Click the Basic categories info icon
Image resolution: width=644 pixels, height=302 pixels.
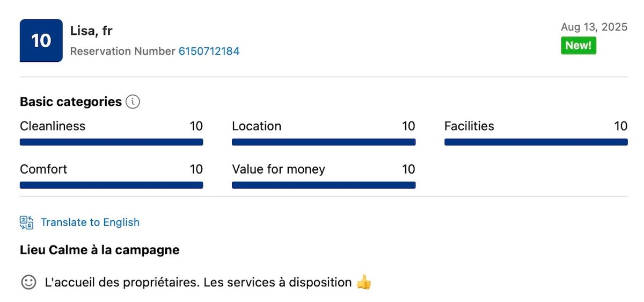pos(133,102)
